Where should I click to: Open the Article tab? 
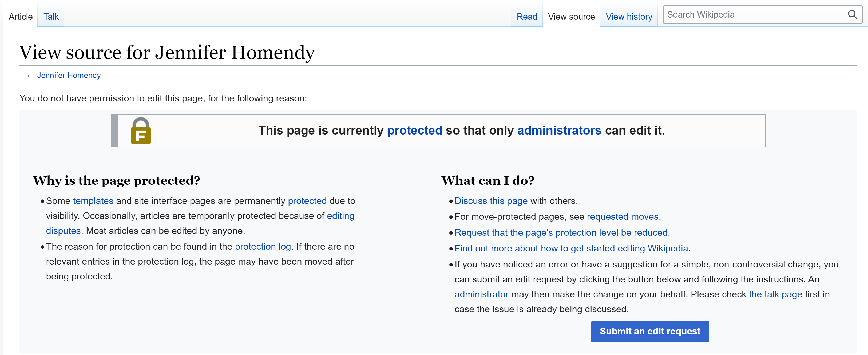click(21, 17)
